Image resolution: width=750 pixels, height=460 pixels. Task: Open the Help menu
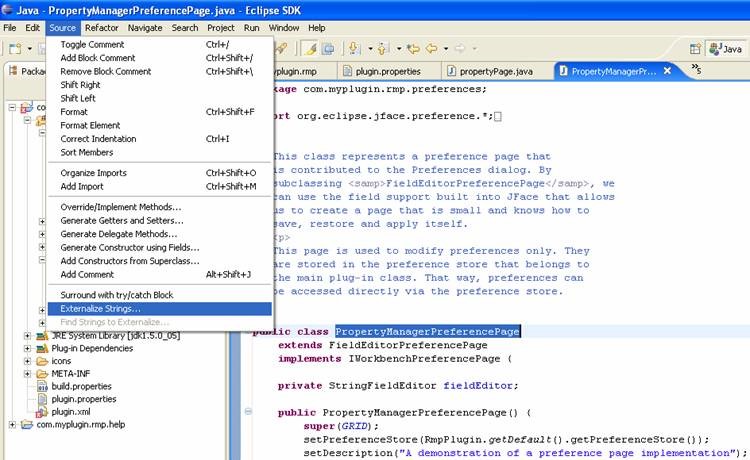click(317, 28)
